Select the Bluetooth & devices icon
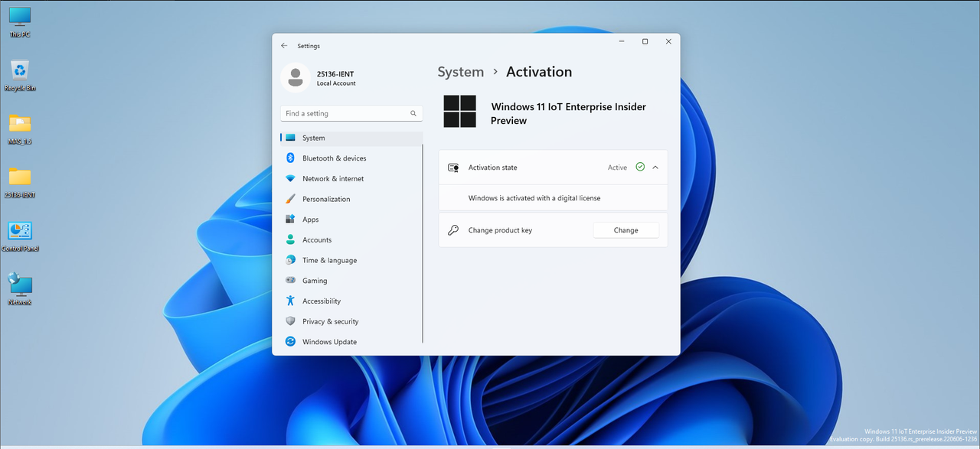This screenshot has width=980, height=449. [290, 158]
